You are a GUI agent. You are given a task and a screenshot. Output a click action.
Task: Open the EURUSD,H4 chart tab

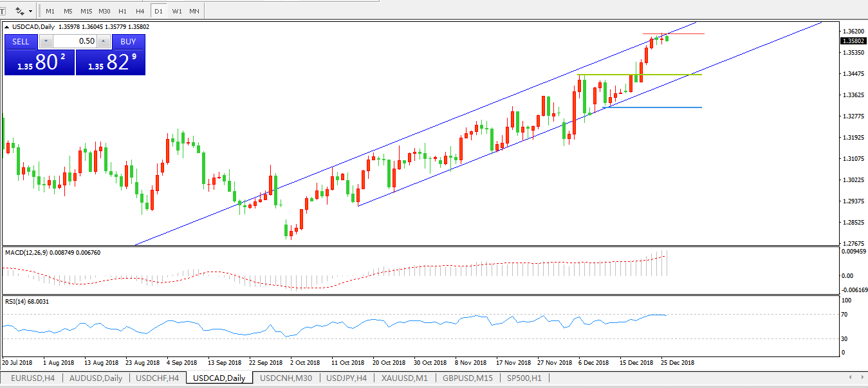coord(32,378)
